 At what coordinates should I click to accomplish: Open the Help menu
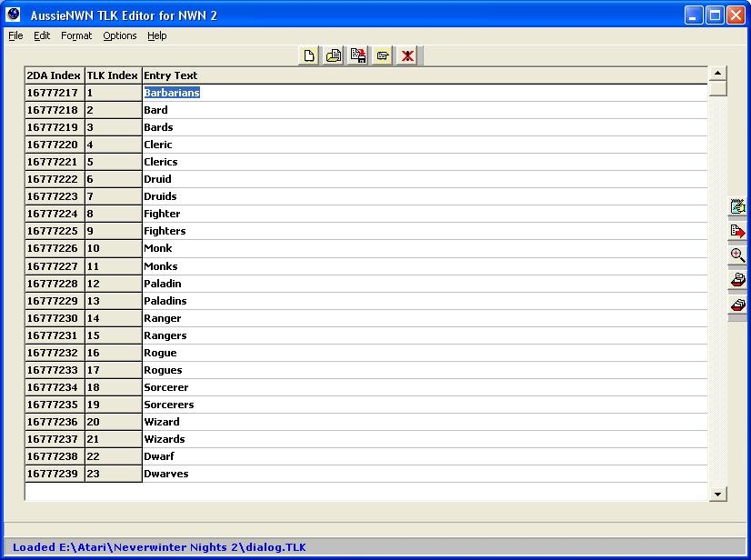(x=157, y=35)
